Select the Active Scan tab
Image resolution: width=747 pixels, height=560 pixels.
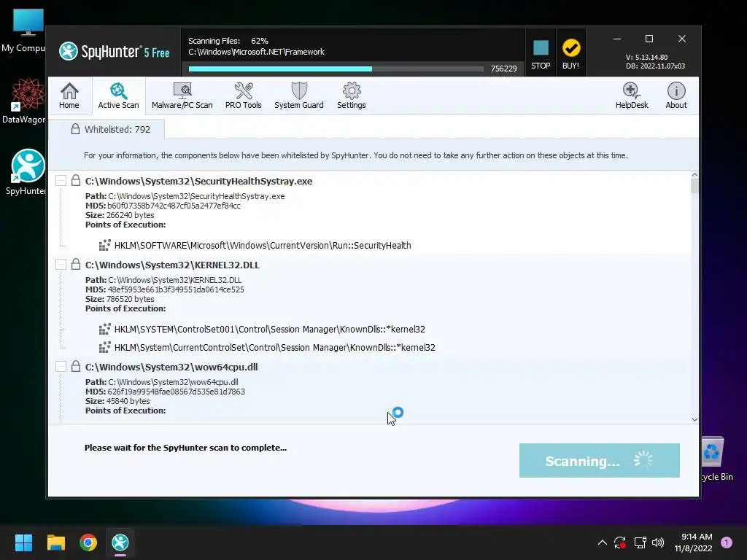[118, 96]
